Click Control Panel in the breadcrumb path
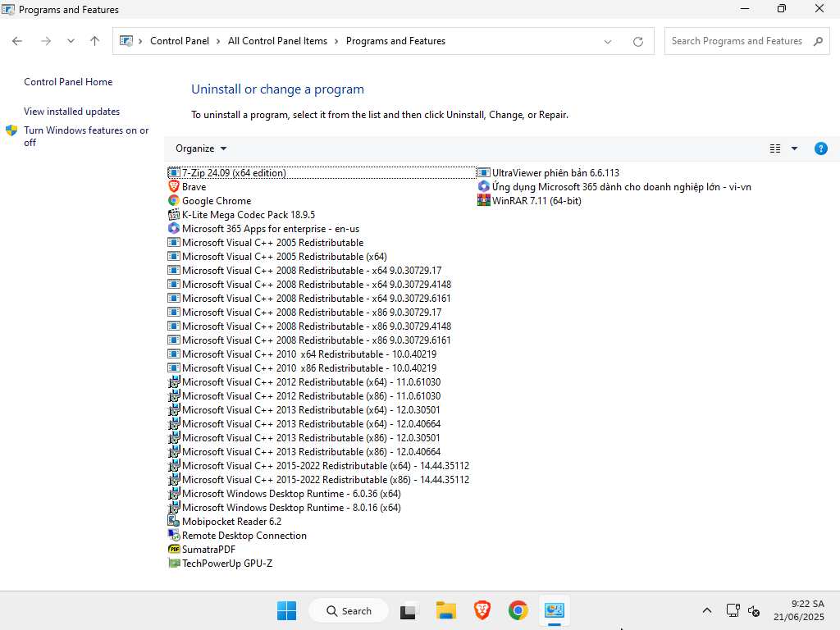Image resolution: width=840 pixels, height=630 pixels. (x=180, y=41)
